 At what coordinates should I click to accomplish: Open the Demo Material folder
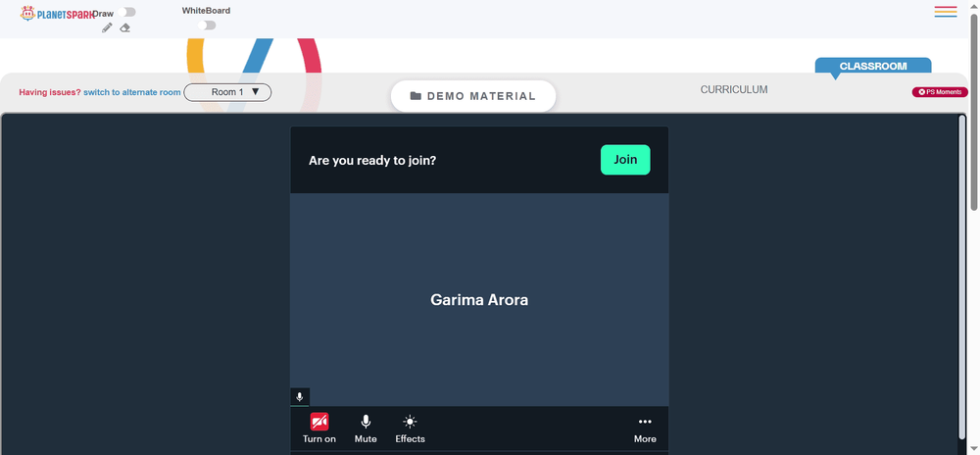[473, 96]
